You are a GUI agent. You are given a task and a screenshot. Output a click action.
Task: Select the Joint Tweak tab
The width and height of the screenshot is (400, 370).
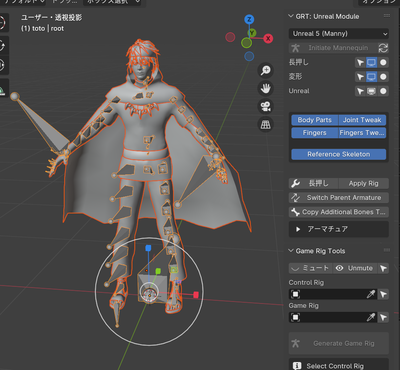362,120
